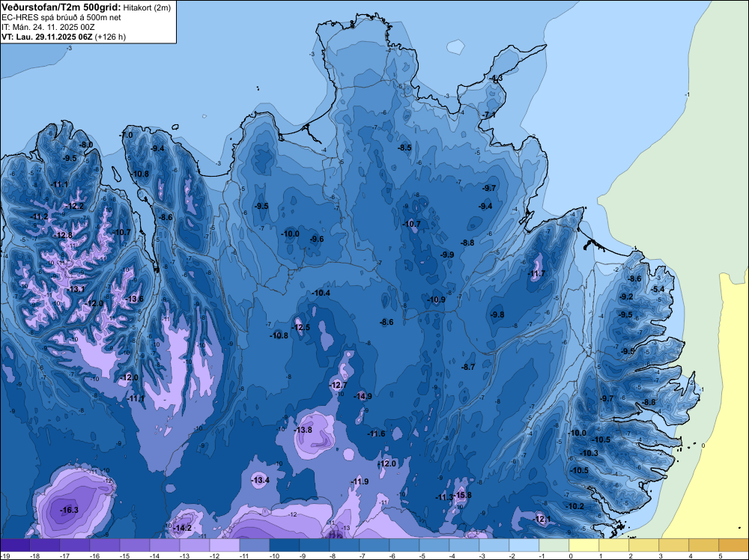Click the legend swatch between -6 and -5
The image size is (749, 560).
pos(404,545)
